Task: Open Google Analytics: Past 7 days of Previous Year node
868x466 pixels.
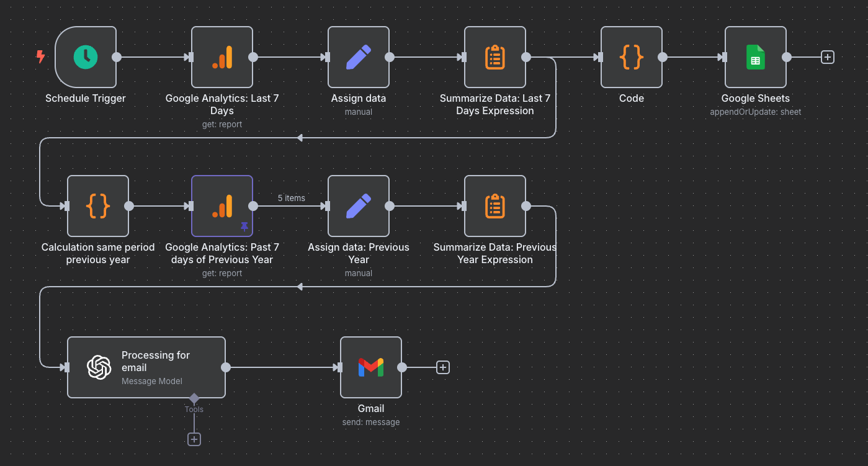Action: point(222,206)
